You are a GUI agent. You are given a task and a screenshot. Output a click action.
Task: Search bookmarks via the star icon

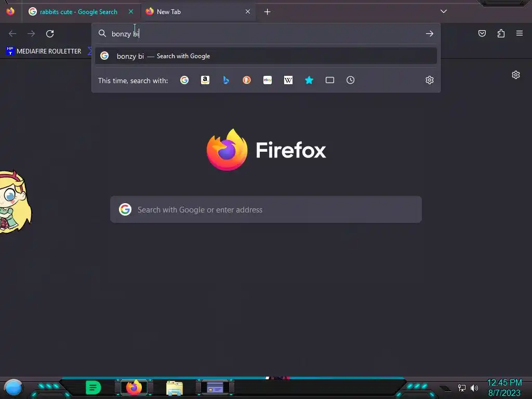point(309,80)
